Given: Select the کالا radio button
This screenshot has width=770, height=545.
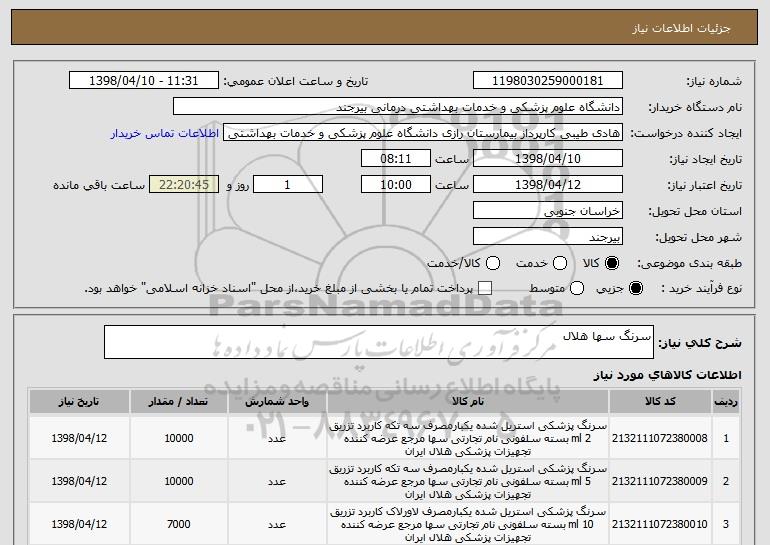Looking at the screenshot, I should (612, 263).
